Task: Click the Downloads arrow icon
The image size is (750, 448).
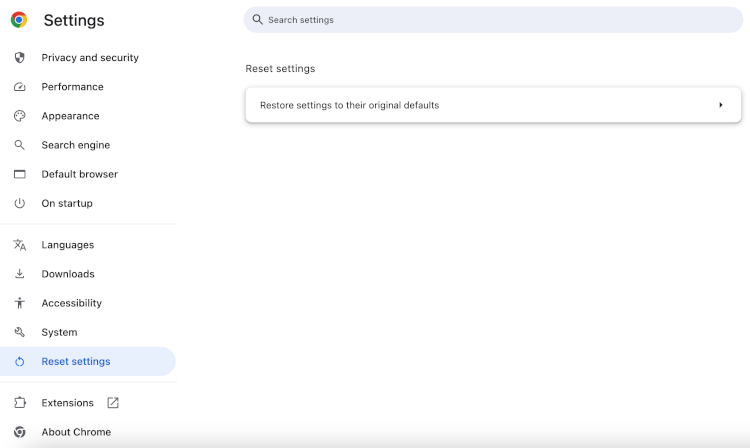Action: pos(20,274)
